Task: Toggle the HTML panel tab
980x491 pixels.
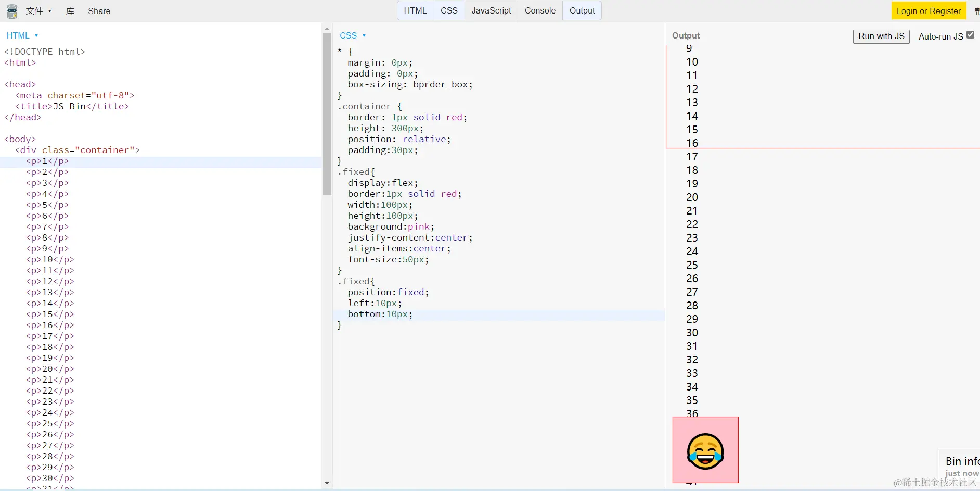Action: [x=415, y=10]
